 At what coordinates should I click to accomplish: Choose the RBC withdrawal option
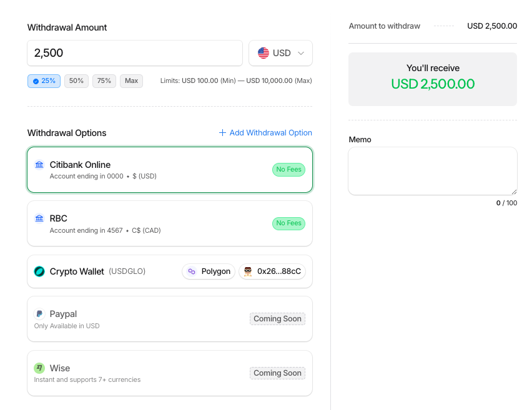[x=169, y=223]
